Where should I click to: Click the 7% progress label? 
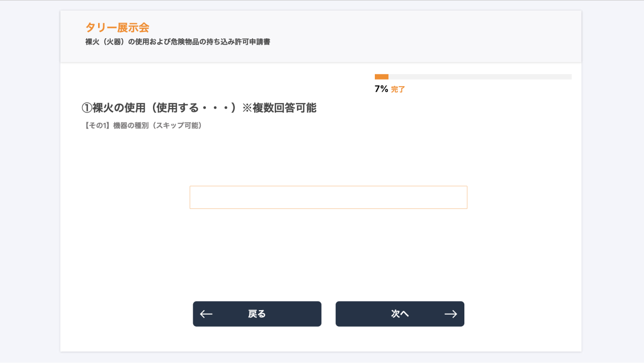(x=381, y=89)
